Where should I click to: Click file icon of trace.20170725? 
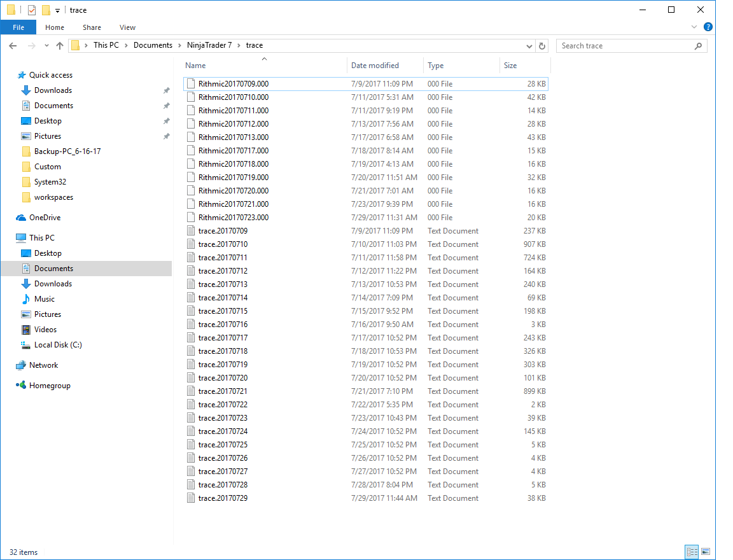[x=191, y=445]
